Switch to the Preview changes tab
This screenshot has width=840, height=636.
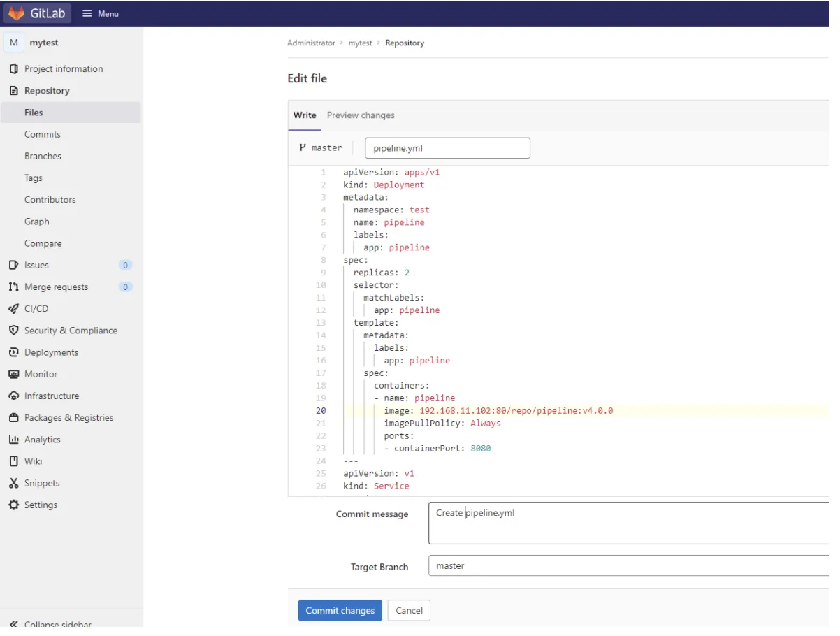pos(361,115)
